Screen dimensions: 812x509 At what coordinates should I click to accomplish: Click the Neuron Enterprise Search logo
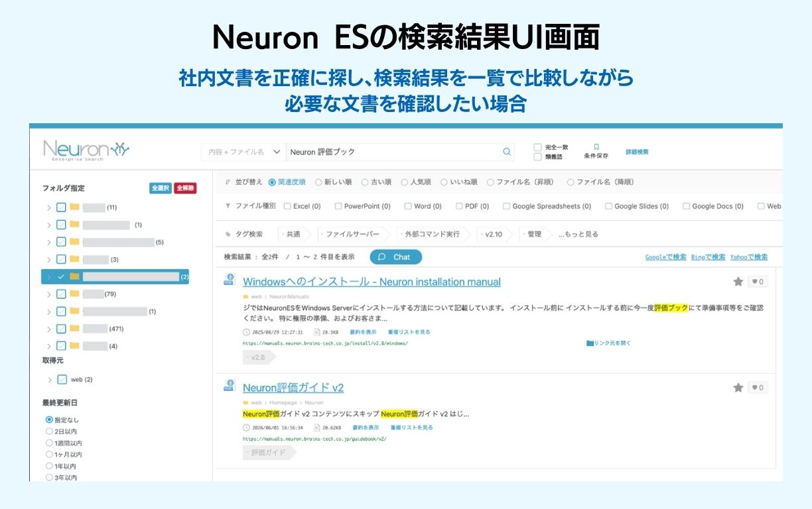click(86, 150)
